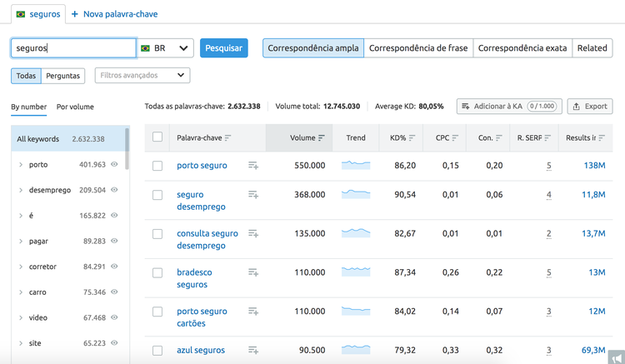The image size is (625, 364).
Task: Add porto seguro to keyword list icon
Action: click(x=253, y=165)
